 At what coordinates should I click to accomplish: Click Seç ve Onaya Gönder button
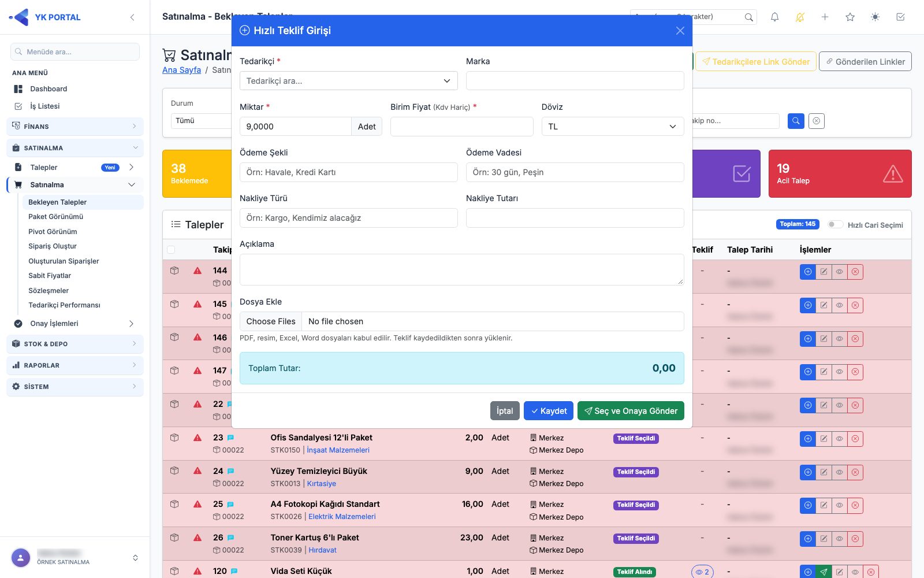point(631,411)
